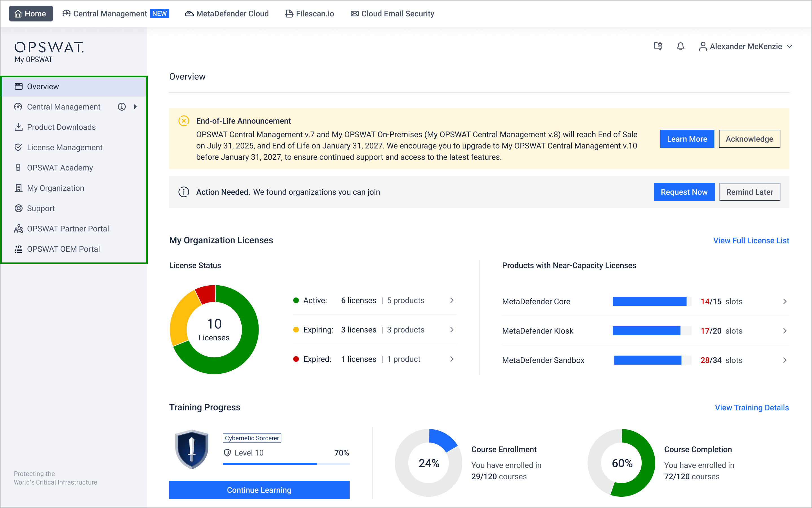Click the MetaDefender Sandbox capacity bar
812x508 pixels.
(652, 360)
